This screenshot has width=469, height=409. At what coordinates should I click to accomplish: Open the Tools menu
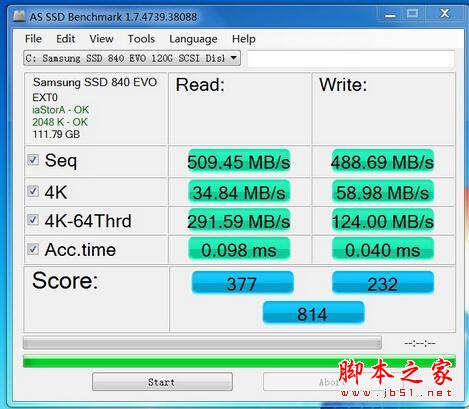click(x=141, y=39)
